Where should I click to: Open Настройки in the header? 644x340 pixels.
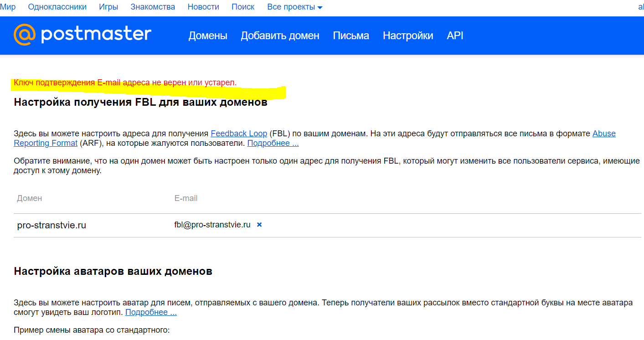point(408,36)
